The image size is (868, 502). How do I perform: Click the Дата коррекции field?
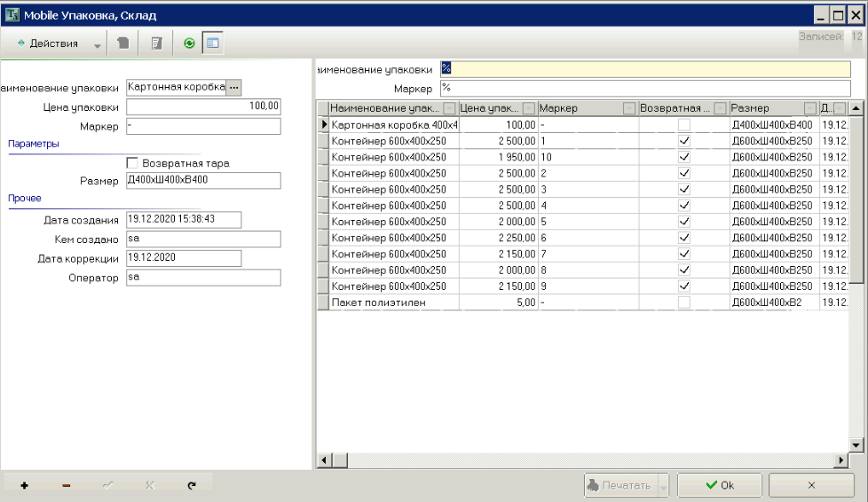coord(184,258)
